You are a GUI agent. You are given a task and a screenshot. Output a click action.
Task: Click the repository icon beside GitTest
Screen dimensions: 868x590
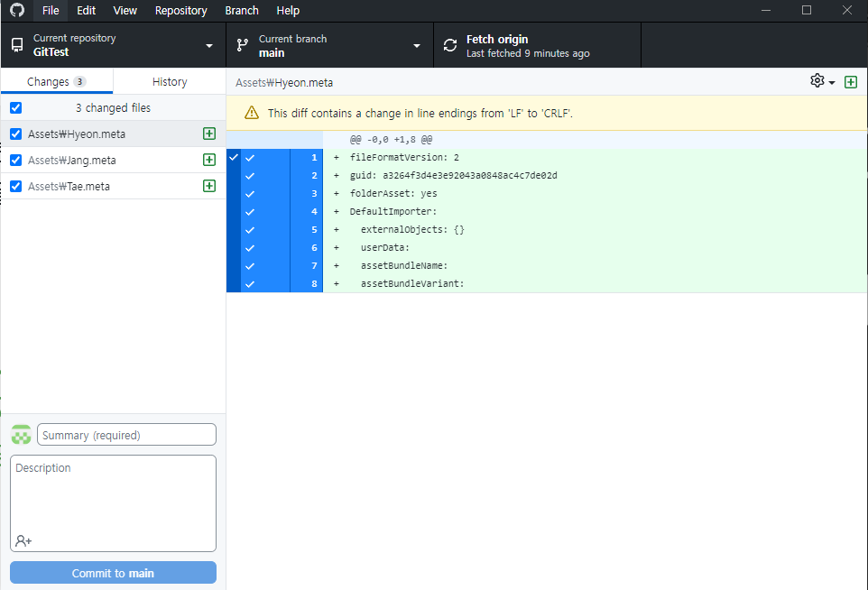(17, 45)
